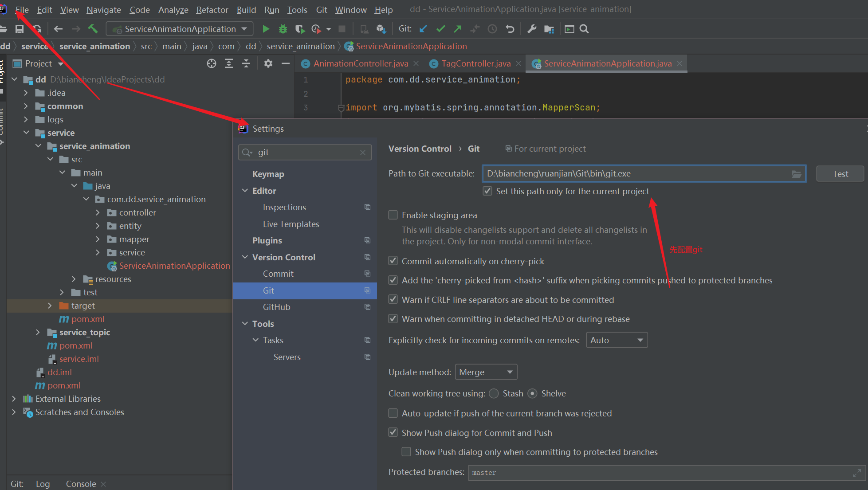Collapse all in Project panel
Viewport: 868px width, 490px height.
[246, 64]
